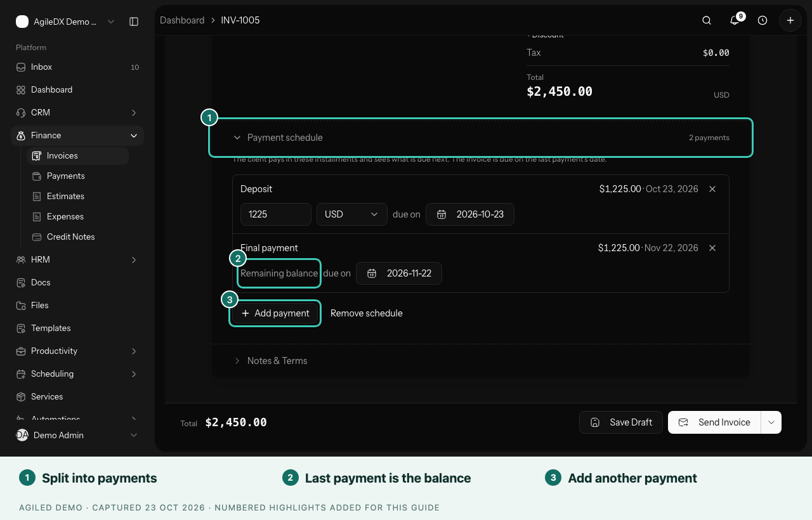This screenshot has width=812, height=520.
Task: Open the clock history icon
Action: pyautogui.click(x=763, y=20)
